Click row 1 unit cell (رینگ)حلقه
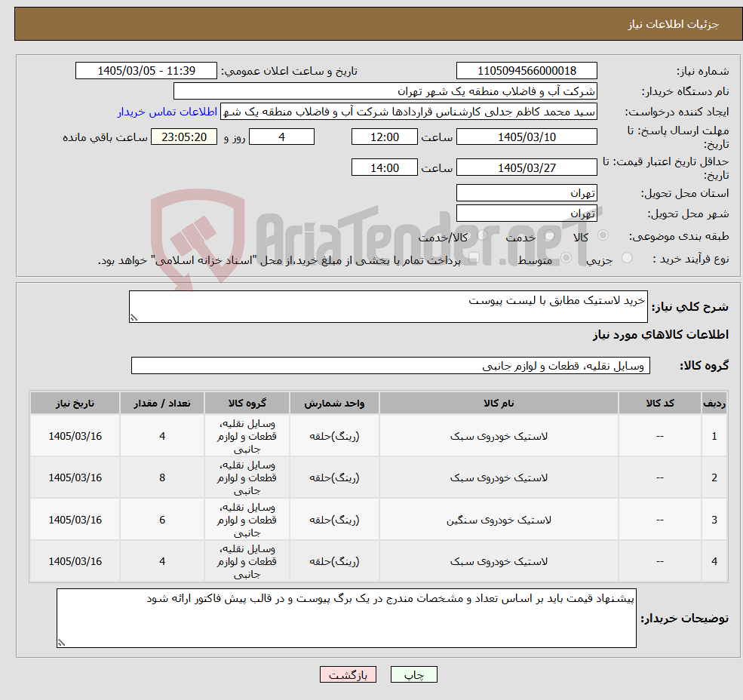The image size is (743, 700). [x=334, y=436]
